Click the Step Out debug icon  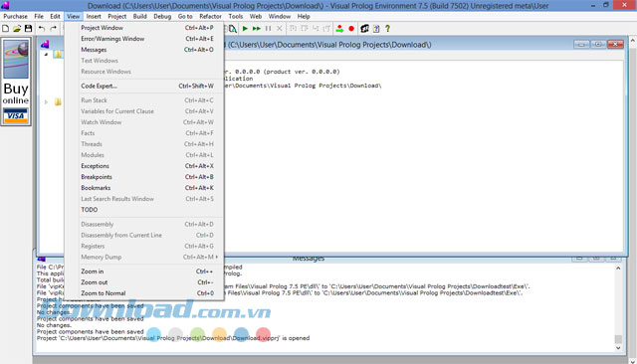pyautogui.click(x=316, y=29)
